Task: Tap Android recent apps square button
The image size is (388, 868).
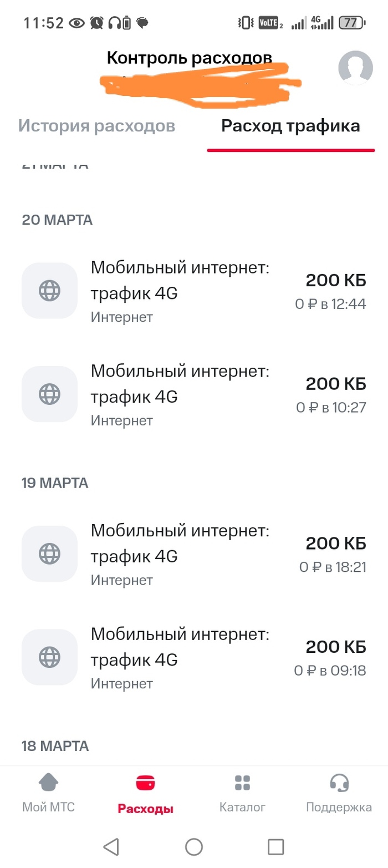Action: 275,846
